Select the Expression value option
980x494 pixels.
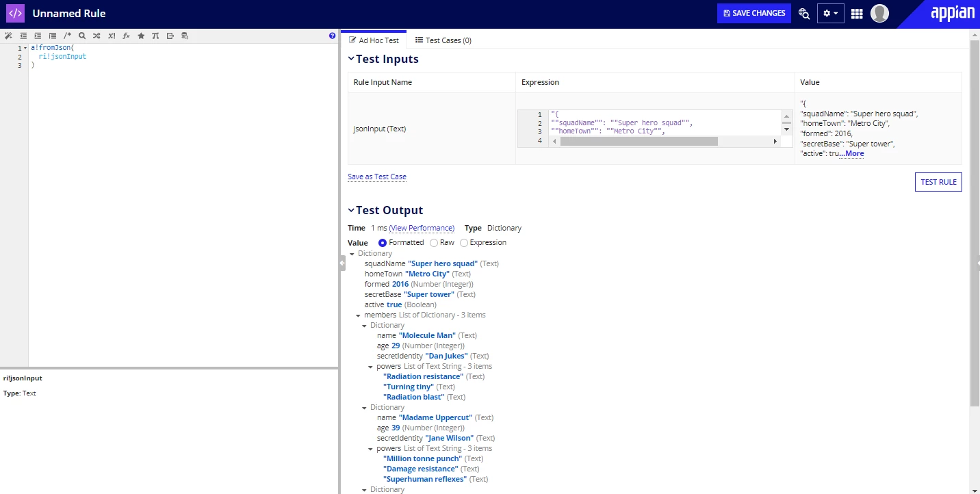tap(464, 242)
